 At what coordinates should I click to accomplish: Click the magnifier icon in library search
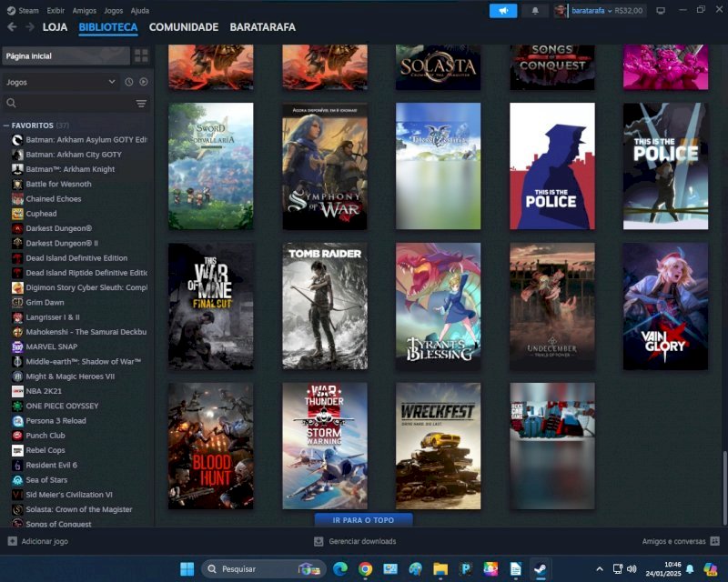coord(12,103)
